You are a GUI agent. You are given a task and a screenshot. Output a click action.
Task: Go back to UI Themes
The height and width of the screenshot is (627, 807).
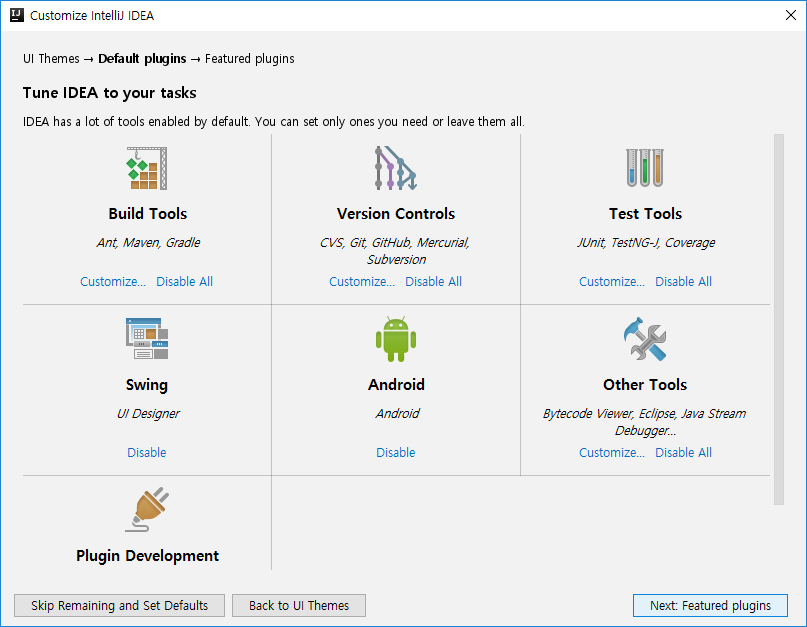pyautogui.click(x=299, y=605)
